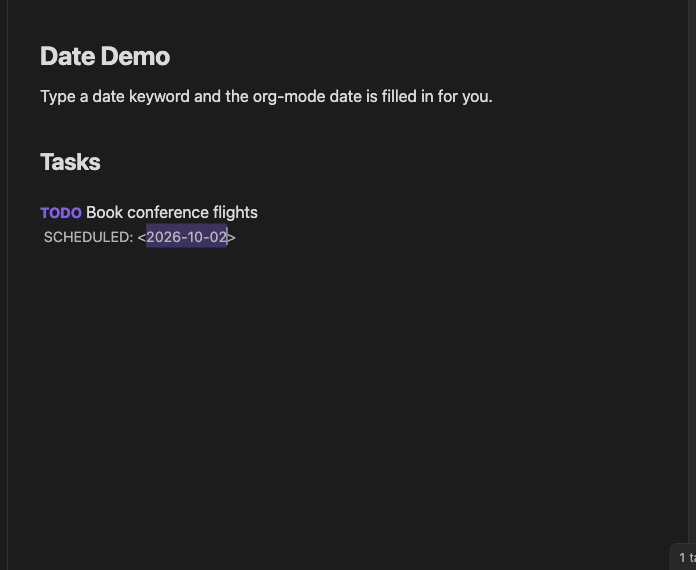Place cursor in "Book conference flights" text
This screenshot has width=696, height=570.
tap(172, 213)
